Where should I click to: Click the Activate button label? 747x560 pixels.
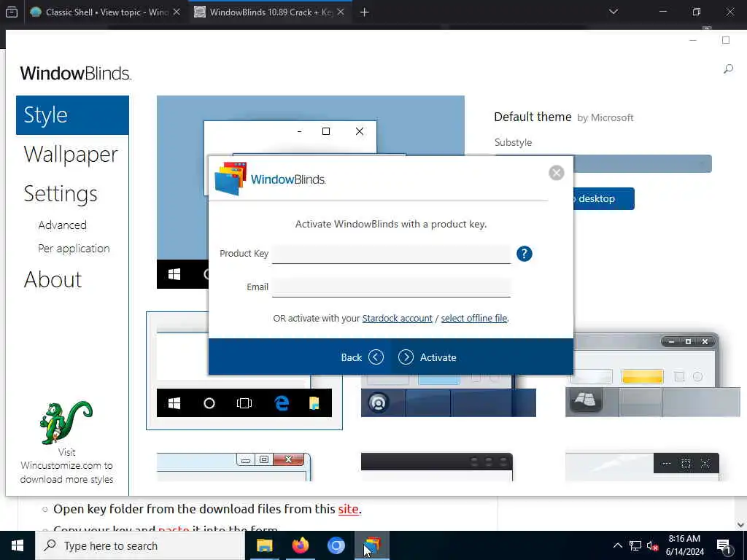coord(438,357)
